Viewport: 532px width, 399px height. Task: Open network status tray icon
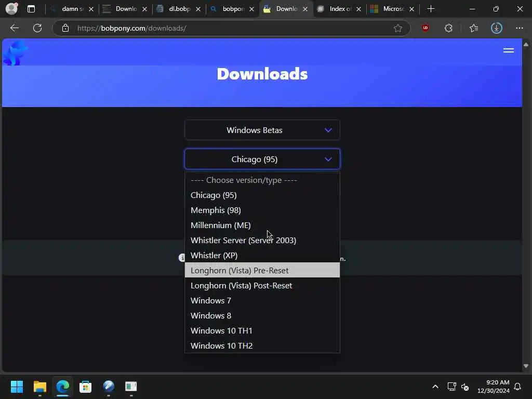click(x=451, y=387)
